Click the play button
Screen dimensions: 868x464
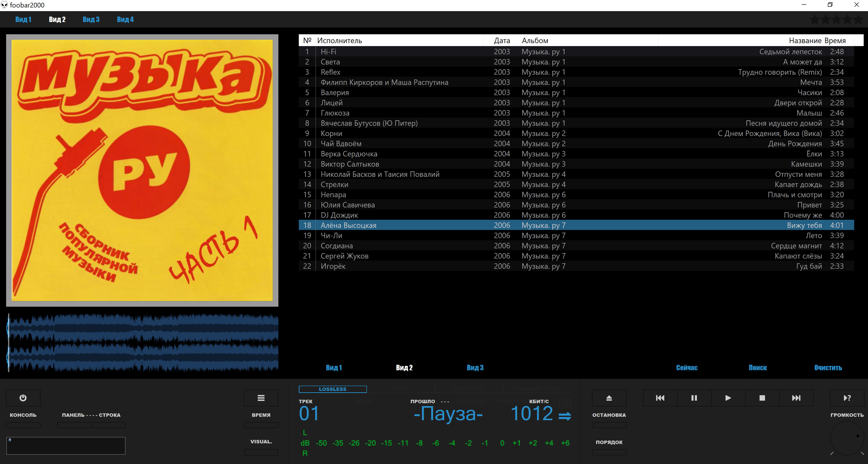tap(728, 398)
